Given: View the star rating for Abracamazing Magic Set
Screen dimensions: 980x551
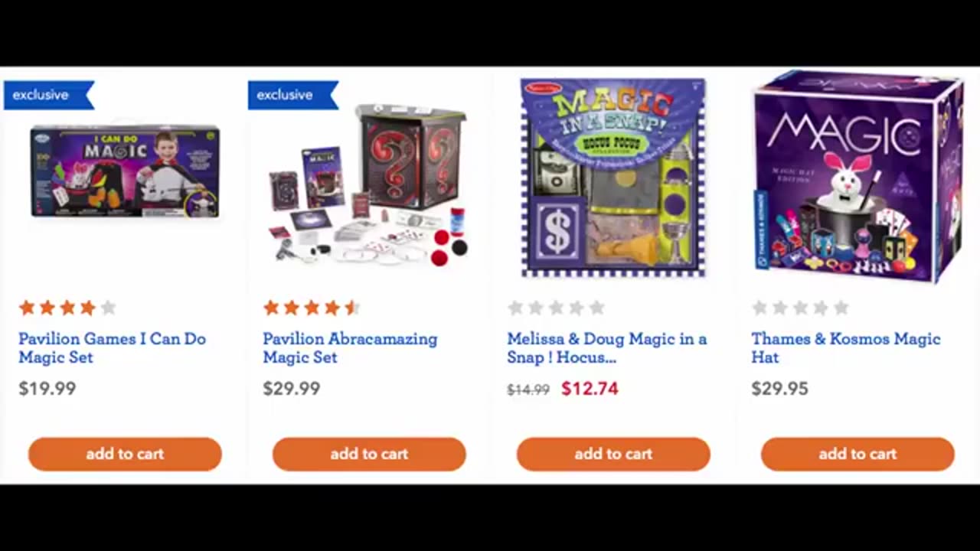Looking at the screenshot, I should point(312,308).
